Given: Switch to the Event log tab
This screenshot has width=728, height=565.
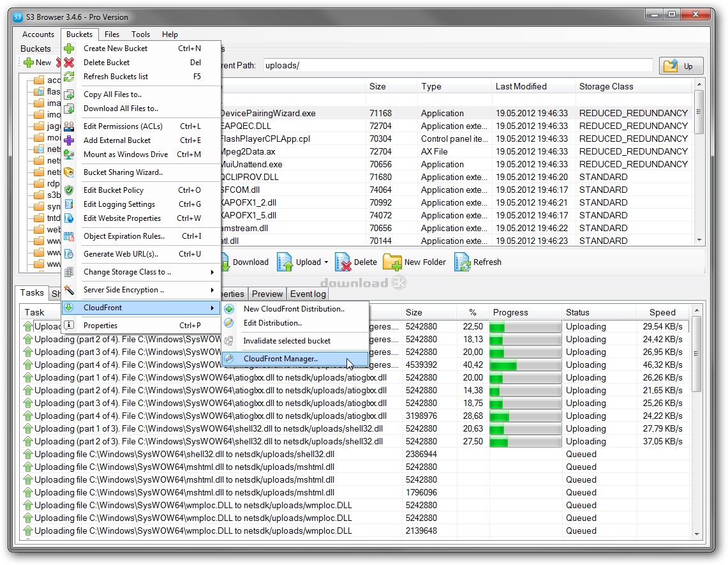Looking at the screenshot, I should click(x=308, y=294).
